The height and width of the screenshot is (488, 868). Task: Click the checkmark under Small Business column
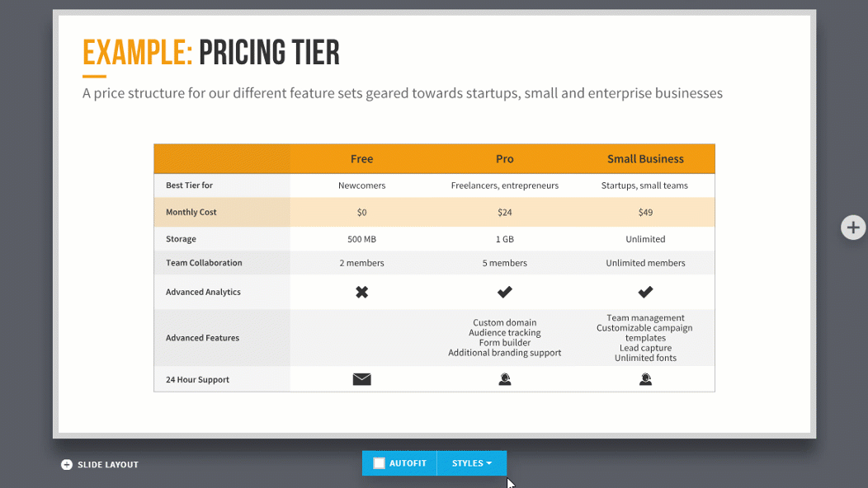tap(645, 292)
